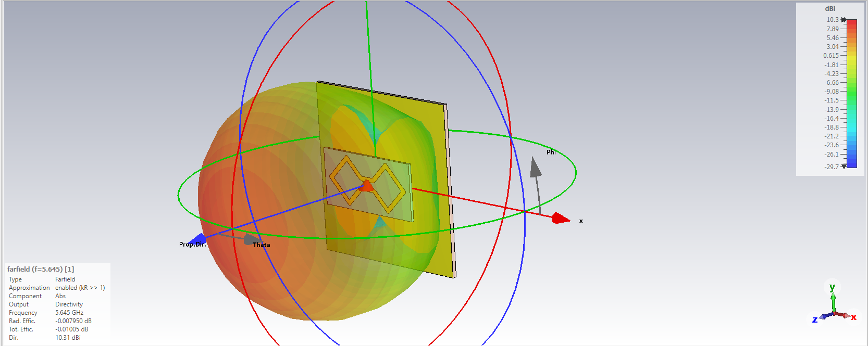
Task: Click the 'Farfield' type value
Action: coord(65,279)
